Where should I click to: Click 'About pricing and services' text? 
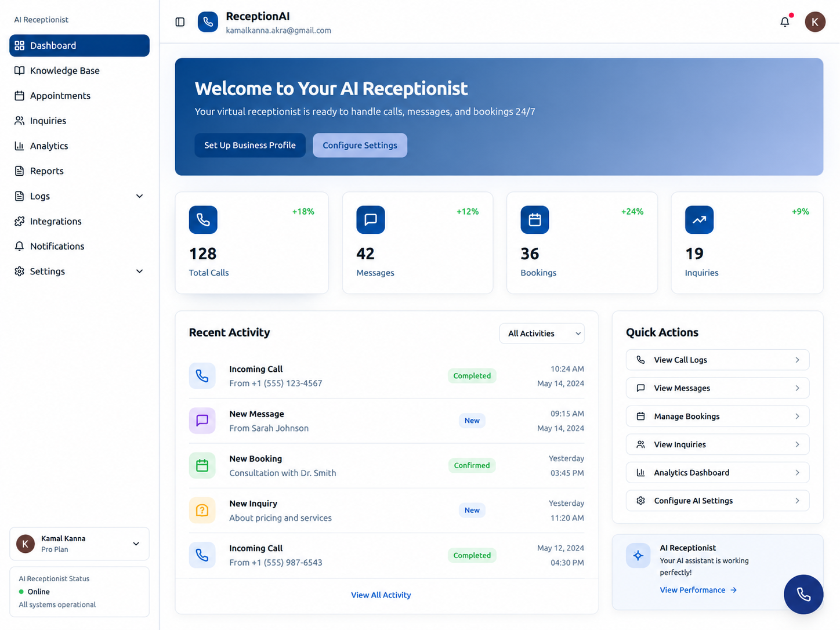(280, 518)
